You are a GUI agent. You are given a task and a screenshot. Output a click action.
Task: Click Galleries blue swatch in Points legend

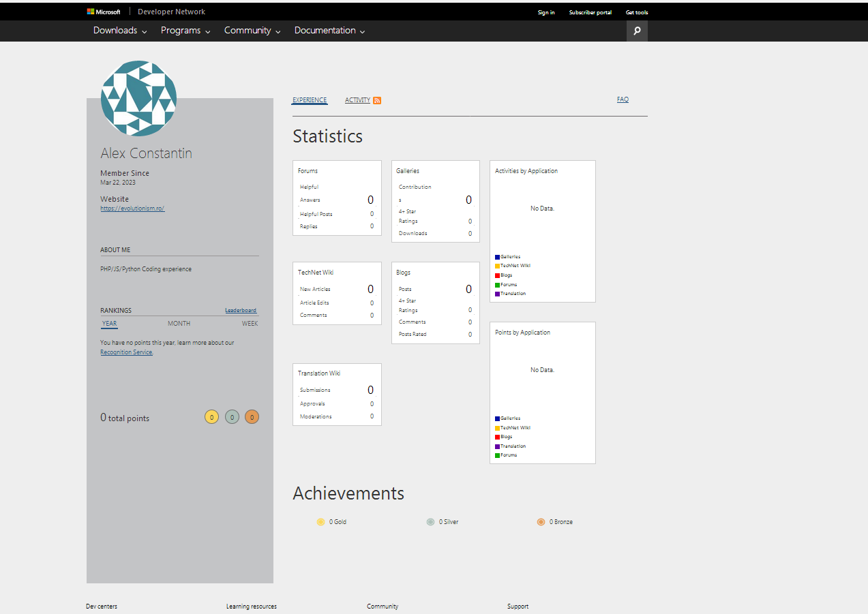point(498,418)
